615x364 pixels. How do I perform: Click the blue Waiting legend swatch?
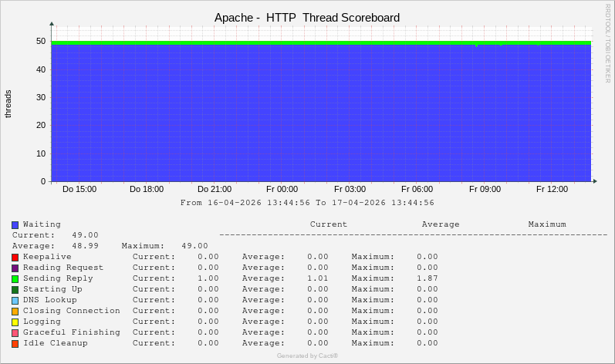(15, 224)
